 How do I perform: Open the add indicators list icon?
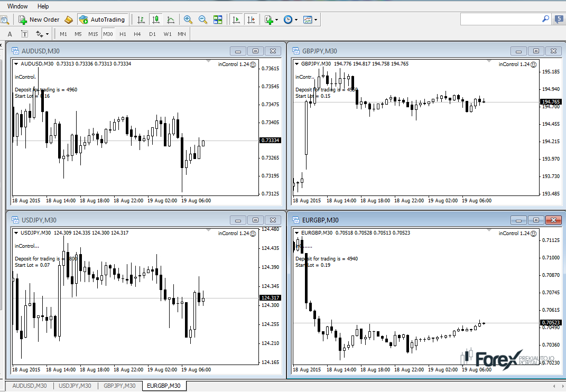[268, 20]
